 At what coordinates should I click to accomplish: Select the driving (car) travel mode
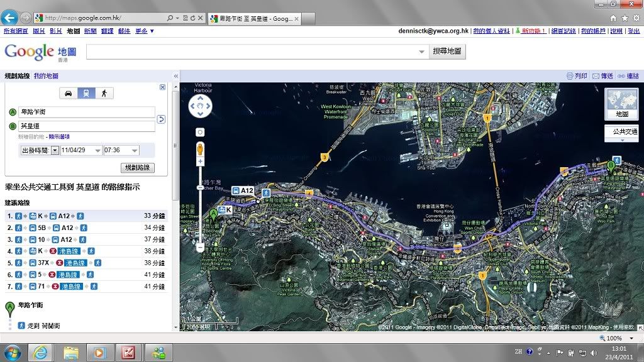68,93
